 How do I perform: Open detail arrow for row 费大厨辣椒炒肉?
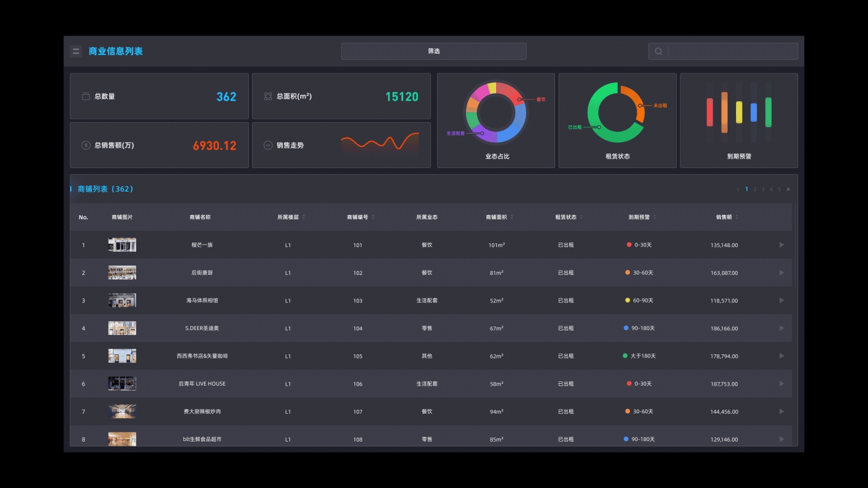click(782, 411)
